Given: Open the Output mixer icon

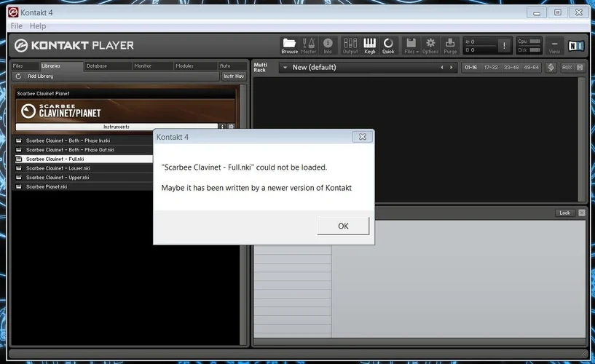Looking at the screenshot, I should 350,45.
